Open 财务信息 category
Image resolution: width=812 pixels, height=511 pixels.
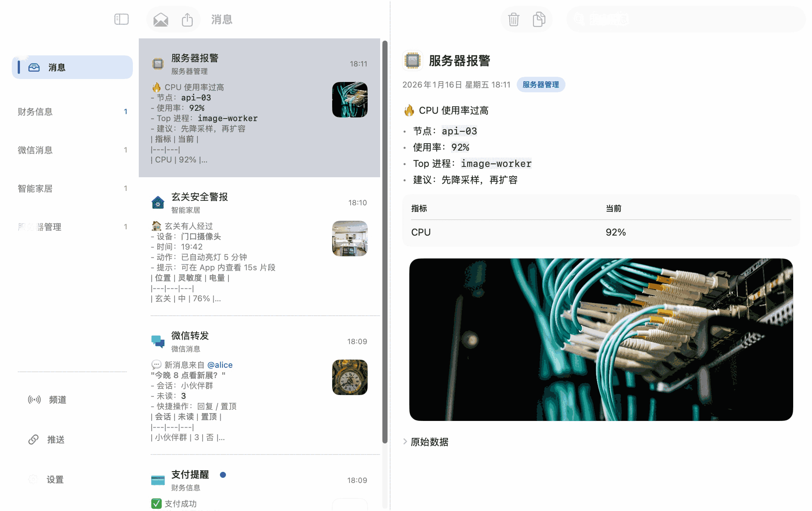tap(35, 112)
